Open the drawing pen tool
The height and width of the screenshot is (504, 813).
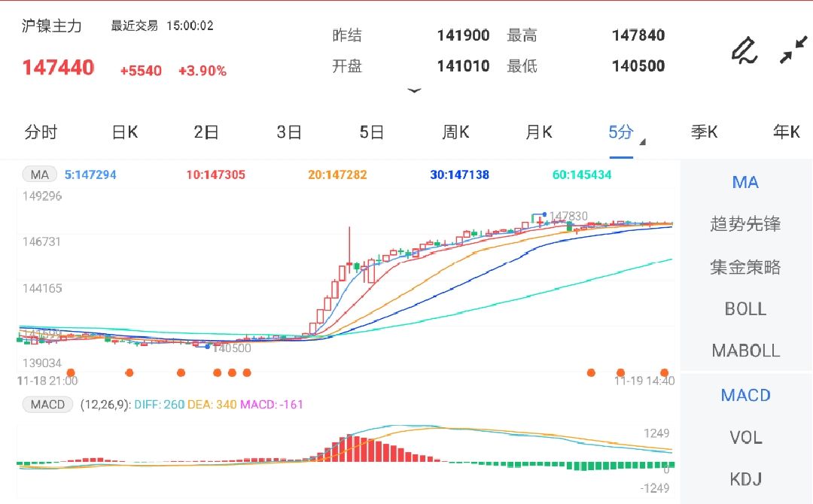pyautogui.click(x=744, y=50)
